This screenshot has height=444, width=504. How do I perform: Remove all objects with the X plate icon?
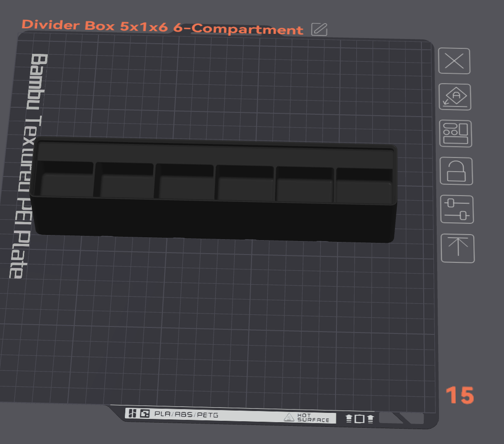tap(454, 61)
